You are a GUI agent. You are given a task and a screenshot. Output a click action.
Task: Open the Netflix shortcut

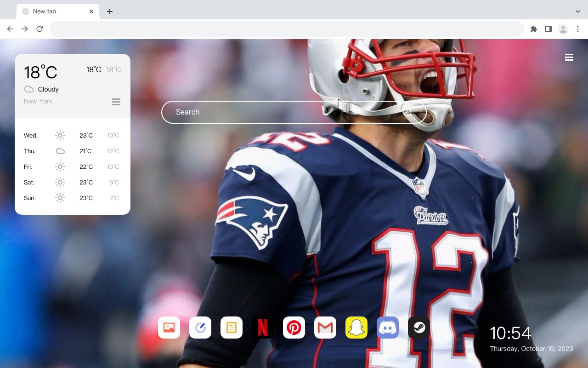(x=263, y=328)
